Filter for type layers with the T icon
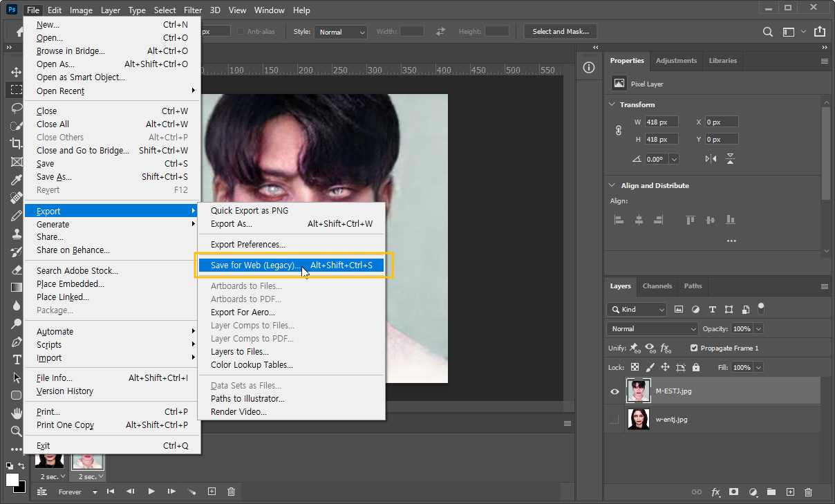This screenshot has width=835, height=504. coord(713,309)
